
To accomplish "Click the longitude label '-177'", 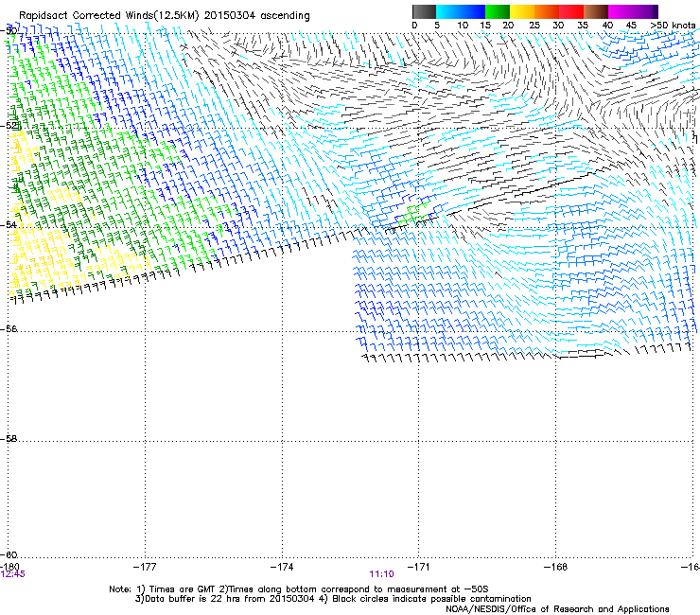I will tap(145, 567).
